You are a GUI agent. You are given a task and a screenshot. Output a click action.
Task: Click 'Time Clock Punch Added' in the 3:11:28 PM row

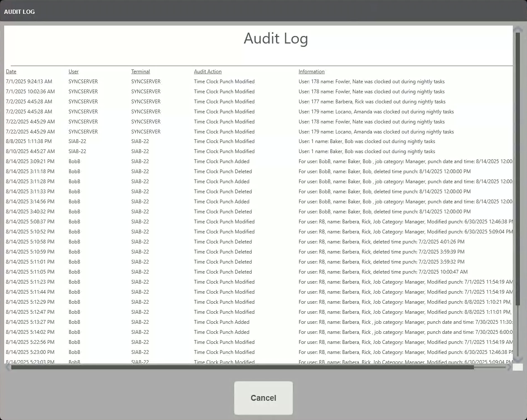222,182
